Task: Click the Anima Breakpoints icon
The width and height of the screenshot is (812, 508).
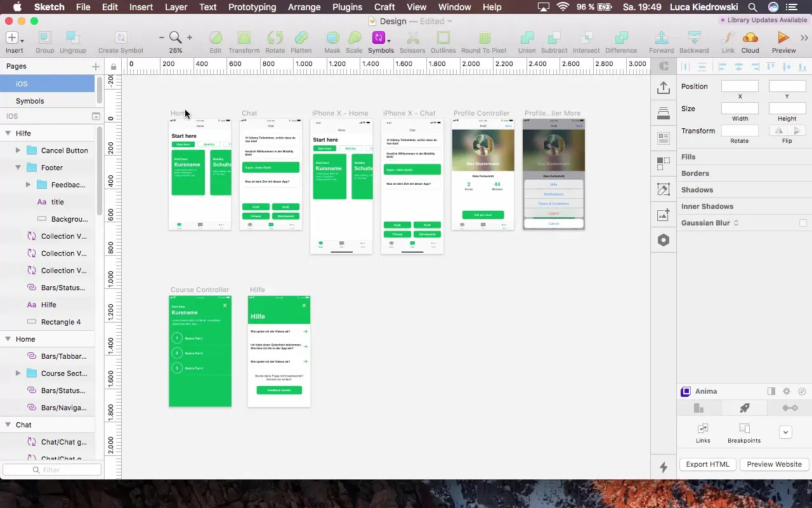Action: pos(744,428)
